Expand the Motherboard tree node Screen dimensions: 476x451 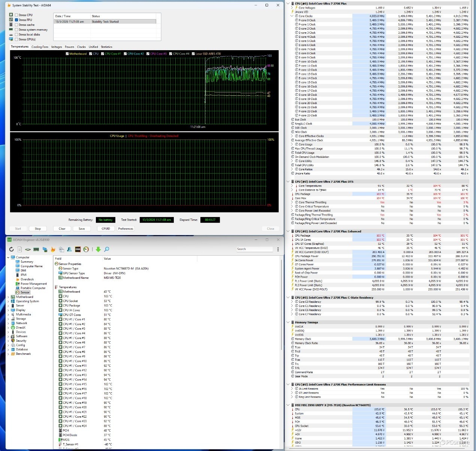(8, 297)
